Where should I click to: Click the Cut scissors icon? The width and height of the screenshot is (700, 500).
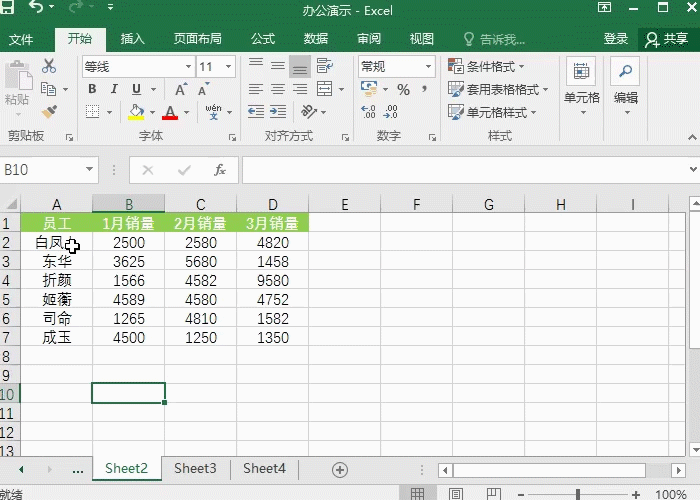(49, 66)
